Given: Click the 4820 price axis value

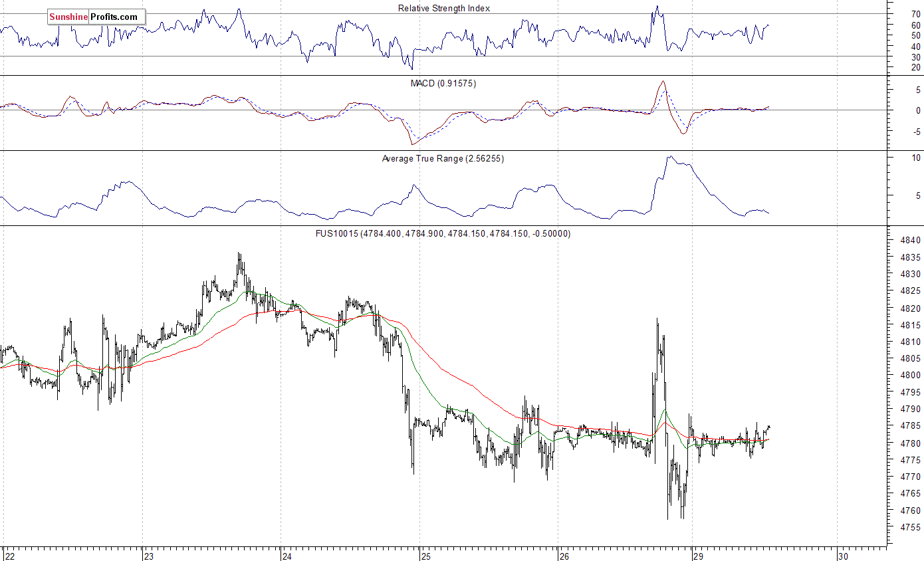Looking at the screenshot, I should [911, 308].
